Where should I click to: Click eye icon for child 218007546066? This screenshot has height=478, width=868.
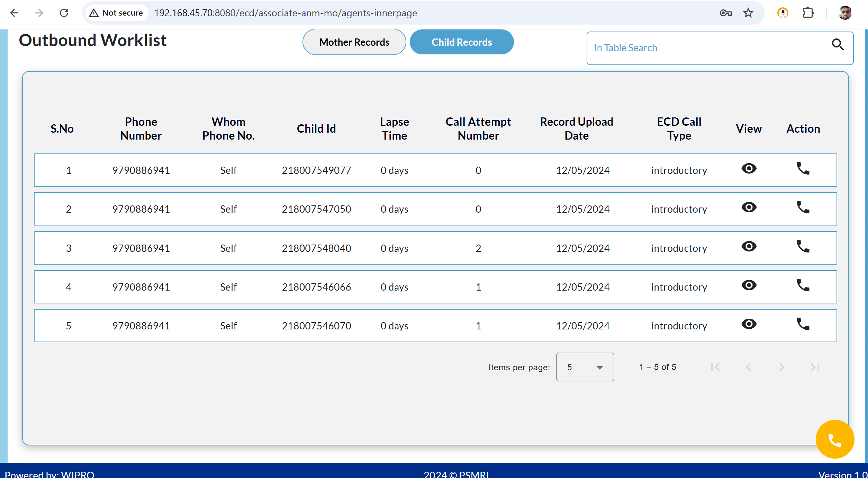click(749, 285)
